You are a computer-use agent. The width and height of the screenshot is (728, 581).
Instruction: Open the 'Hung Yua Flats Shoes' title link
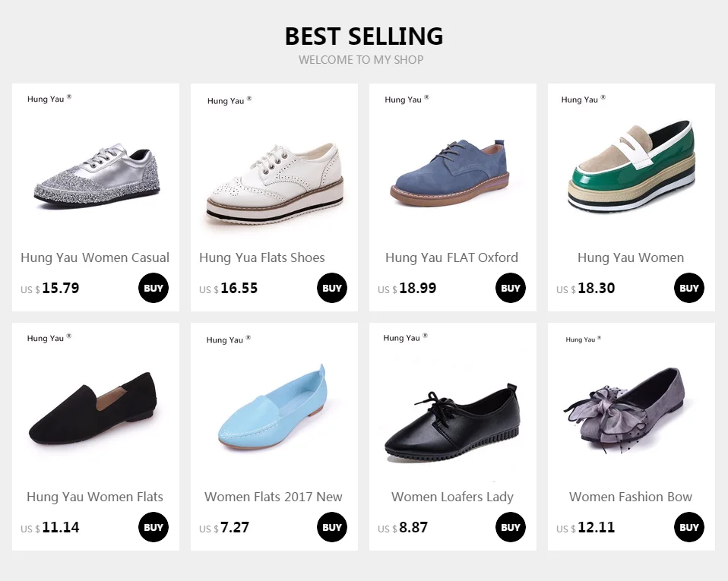tap(262, 257)
